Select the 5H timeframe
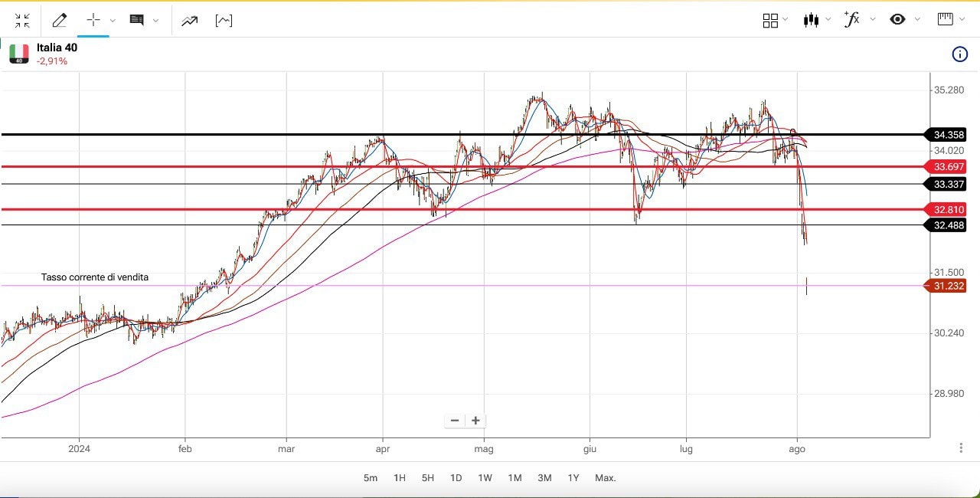Image resolution: width=980 pixels, height=498 pixels. 428,478
